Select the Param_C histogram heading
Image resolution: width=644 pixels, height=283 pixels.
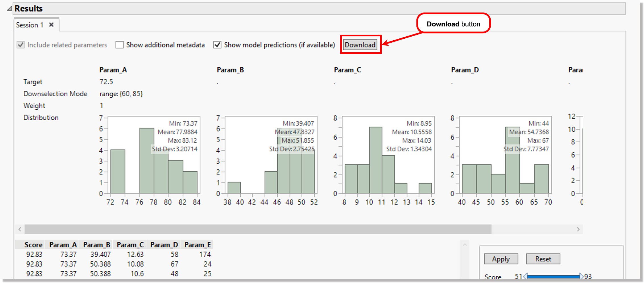[x=348, y=70]
